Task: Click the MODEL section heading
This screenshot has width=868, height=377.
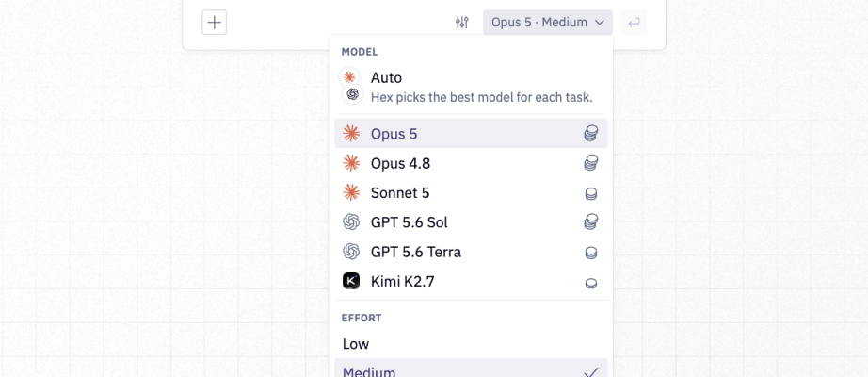Action: [360, 52]
